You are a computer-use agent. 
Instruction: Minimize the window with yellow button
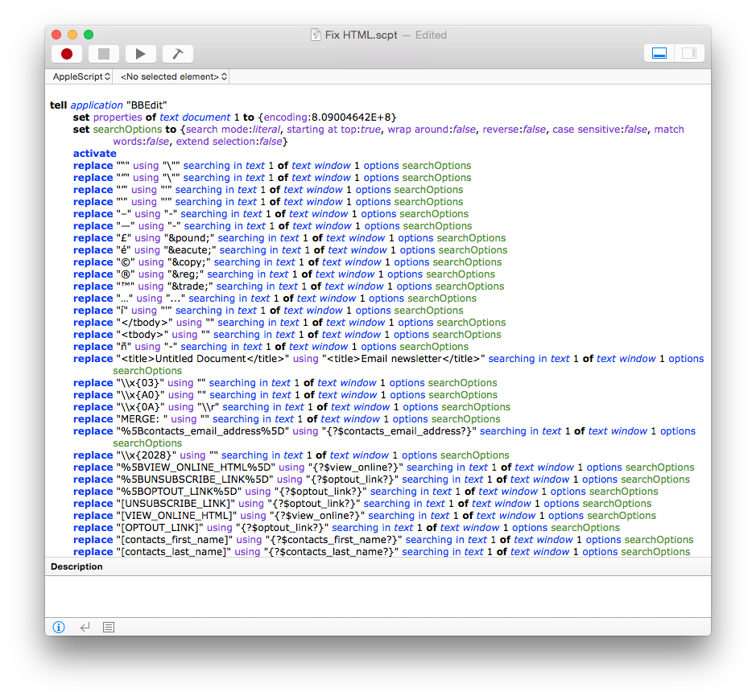(72, 35)
